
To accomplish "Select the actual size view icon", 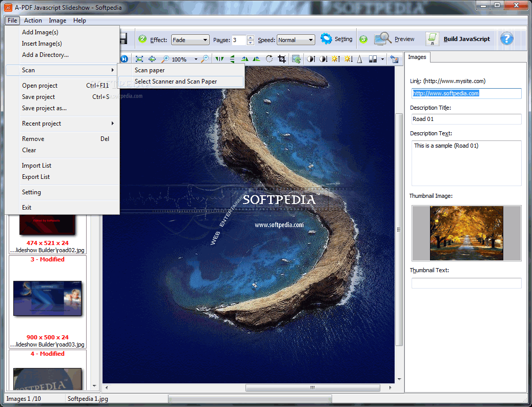I will (x=152, y=59).
